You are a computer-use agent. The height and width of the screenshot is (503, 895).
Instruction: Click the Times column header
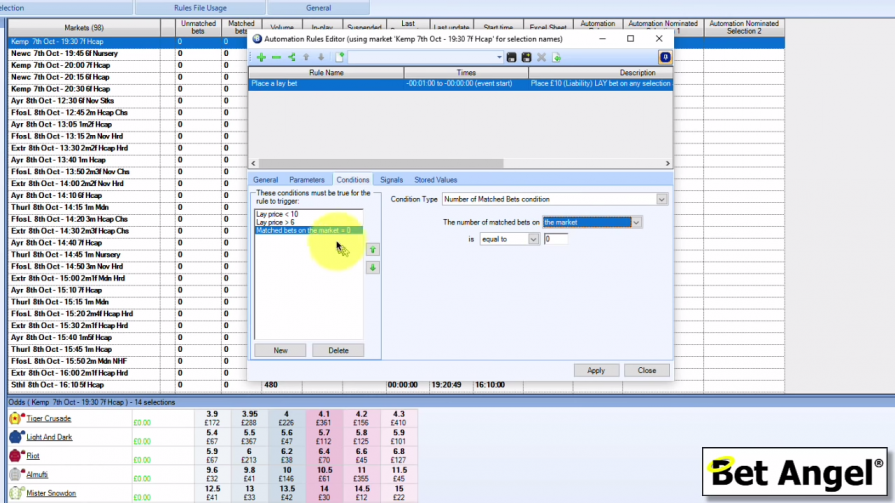click(x=466, y=73)
